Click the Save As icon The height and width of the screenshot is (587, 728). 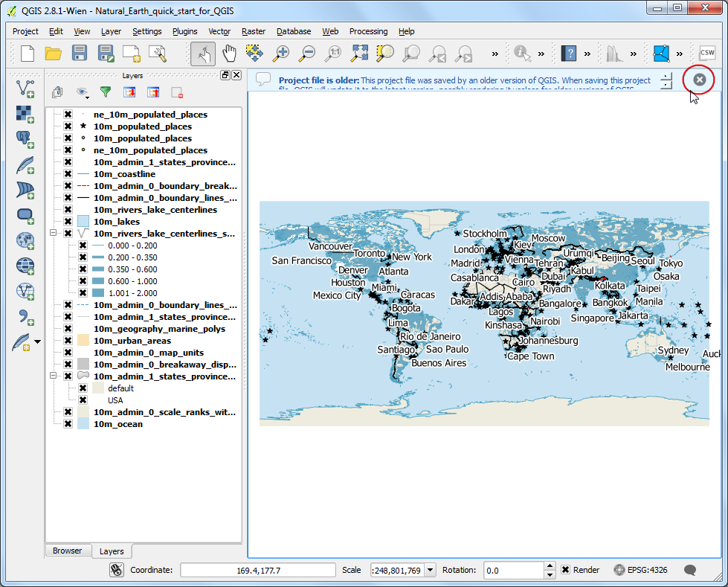click(x=106, y=54)
